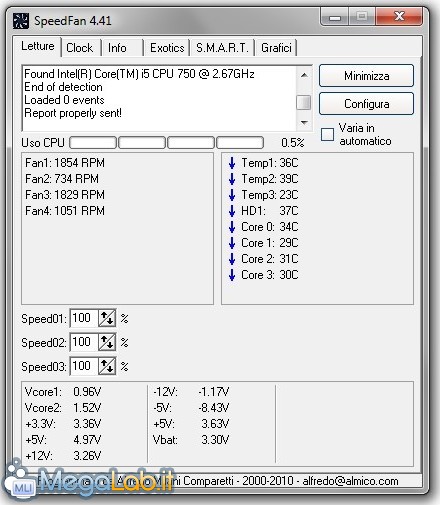
Task: Click the Vbat 3.30V voltage reading
Action: pos(191,440)
